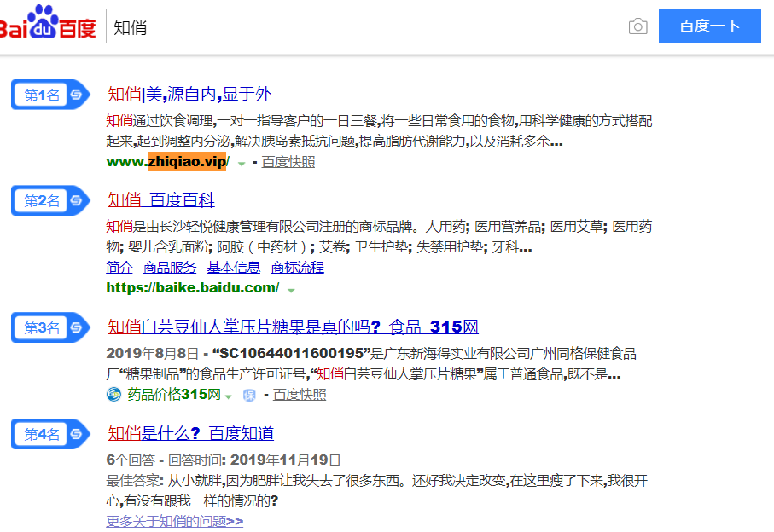Click the 第2名 rank badge icon
This screenshot has height=532, width=774.
(50, 200)
